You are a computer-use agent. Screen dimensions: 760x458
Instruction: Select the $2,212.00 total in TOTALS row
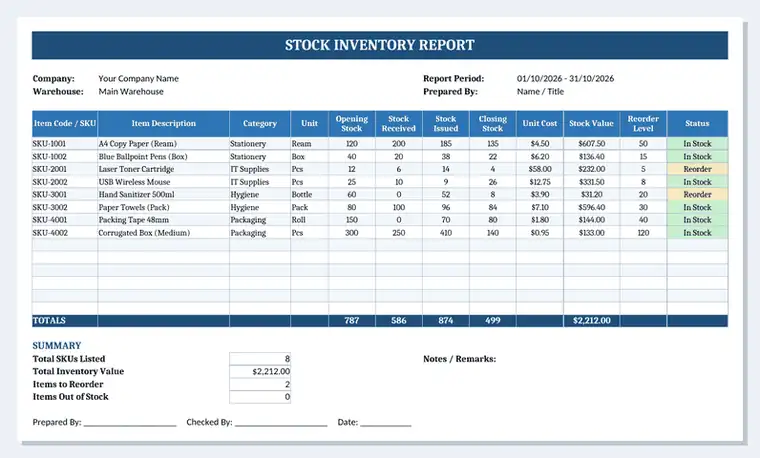point(591,320)
